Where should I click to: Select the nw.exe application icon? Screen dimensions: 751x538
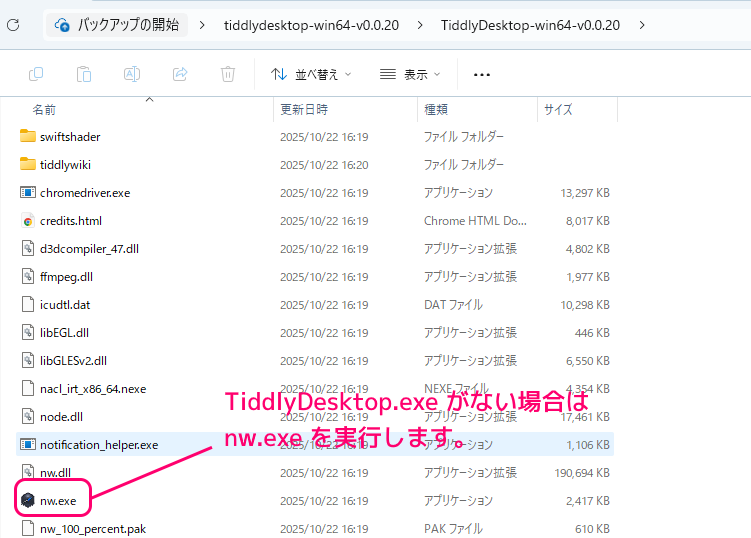pyautogui.click(x=28, y=501)
